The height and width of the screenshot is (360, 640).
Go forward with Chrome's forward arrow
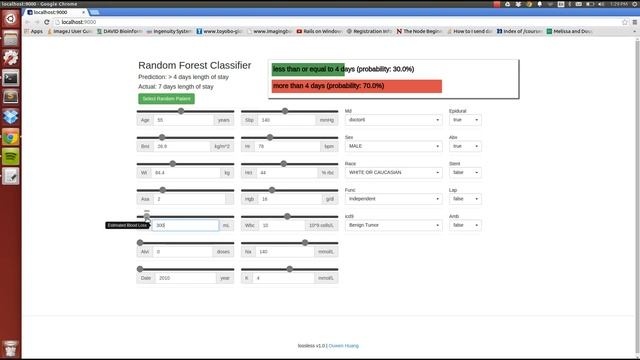pos(37,22)
